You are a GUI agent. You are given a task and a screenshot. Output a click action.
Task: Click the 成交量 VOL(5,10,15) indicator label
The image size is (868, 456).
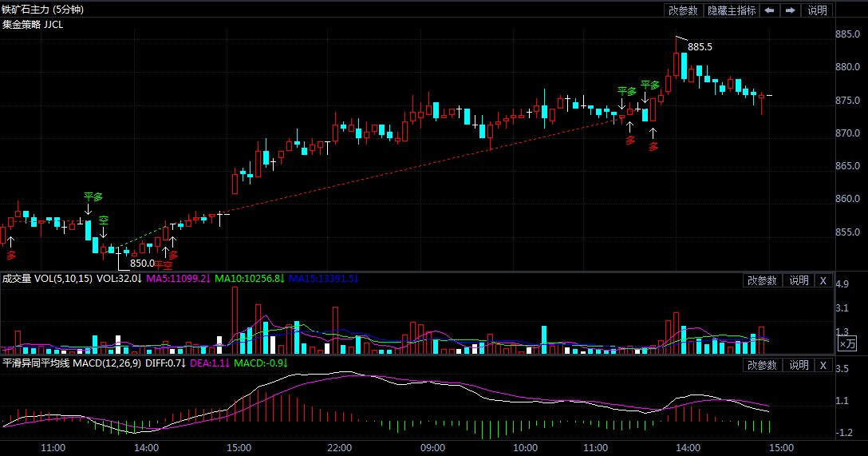click(x=48, y=278)
